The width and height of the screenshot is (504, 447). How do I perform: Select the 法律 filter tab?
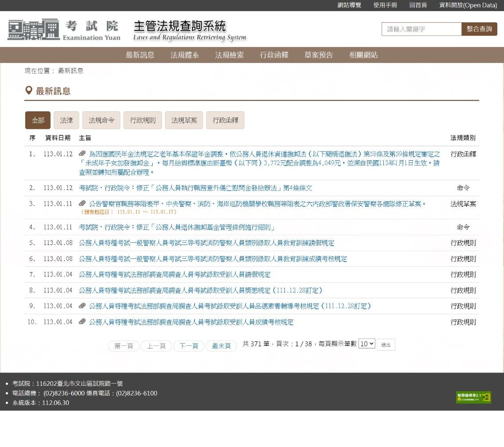pos(67,120)
